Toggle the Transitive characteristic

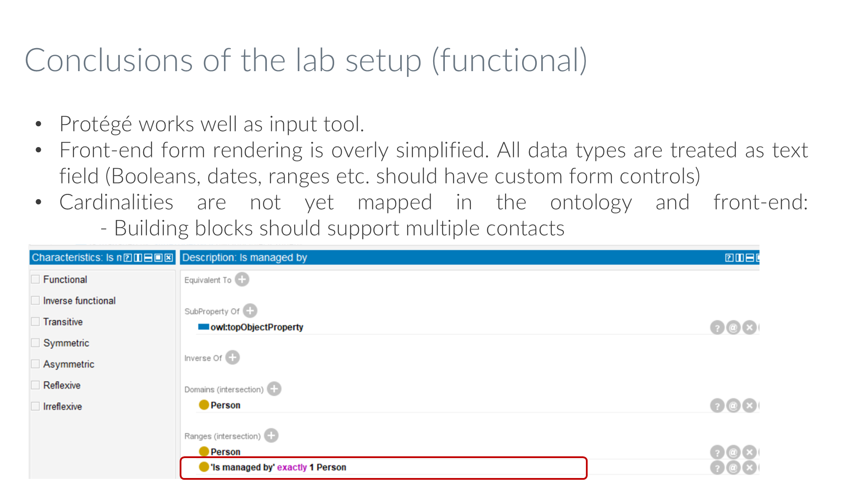36,322
